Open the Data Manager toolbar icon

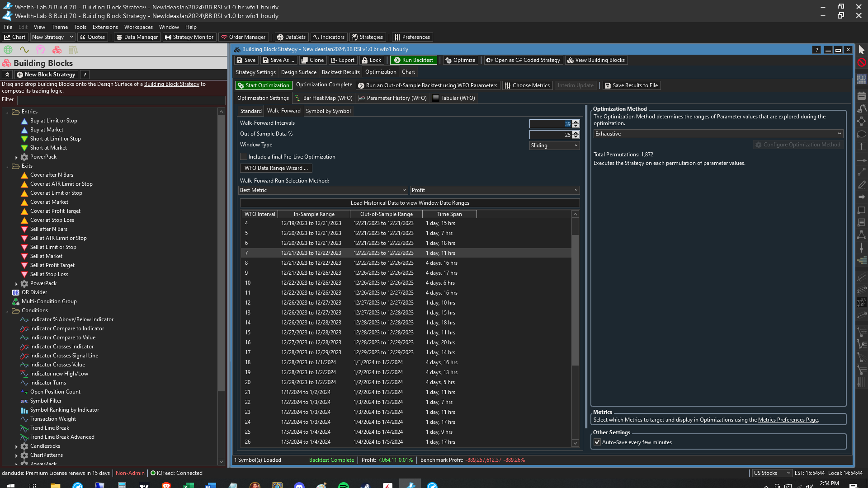[119, 37]
